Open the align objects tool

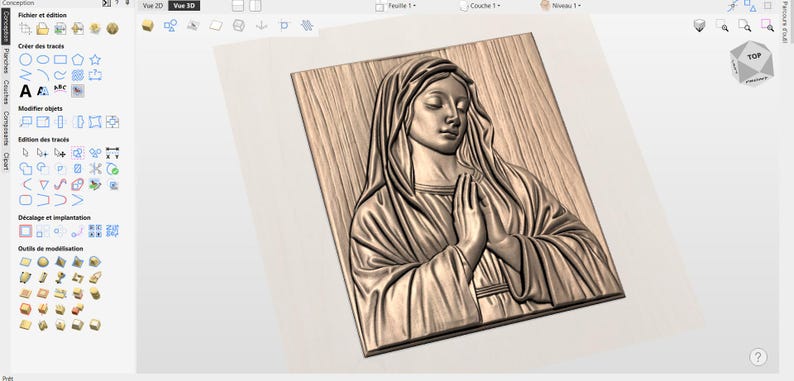112,122
